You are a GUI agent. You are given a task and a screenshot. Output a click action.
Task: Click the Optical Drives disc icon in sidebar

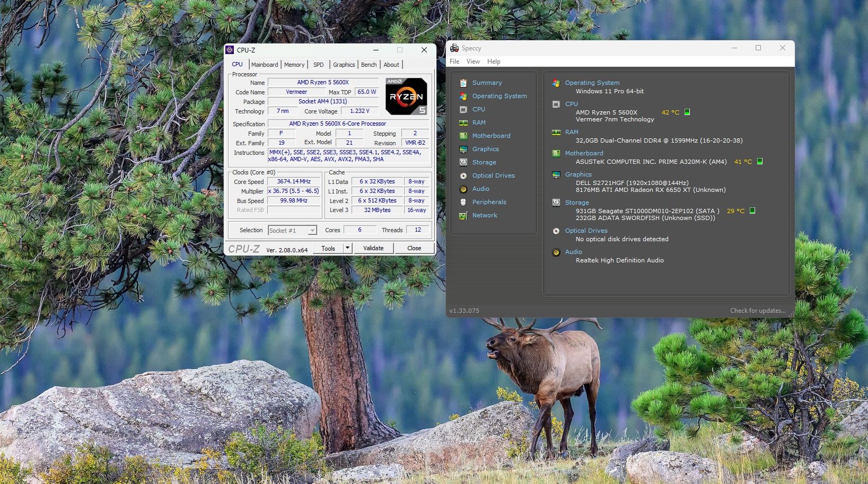point(463,175)
